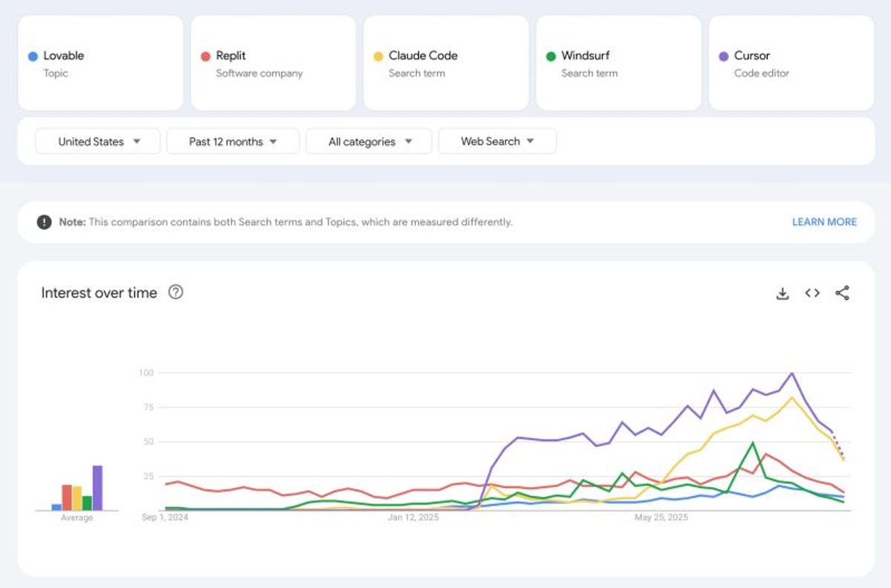Image resolution: width=891 pixels, height=588 pixels.
Task: Click the 50 y-axis value
Action: click(x=148, y=442)
